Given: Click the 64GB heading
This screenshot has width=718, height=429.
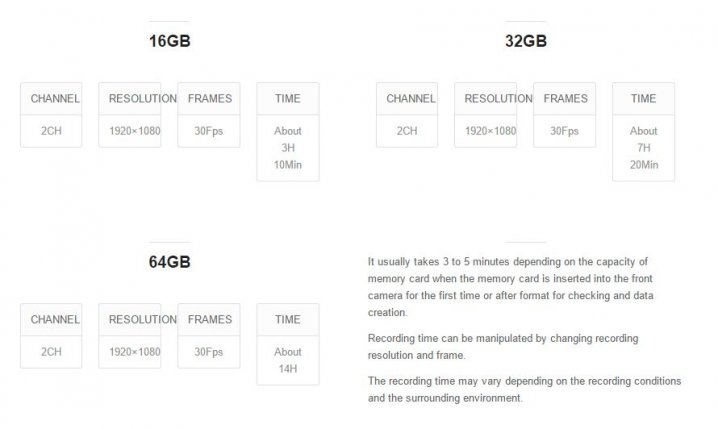Looking at the screenshot, I should tap(169, 262).
